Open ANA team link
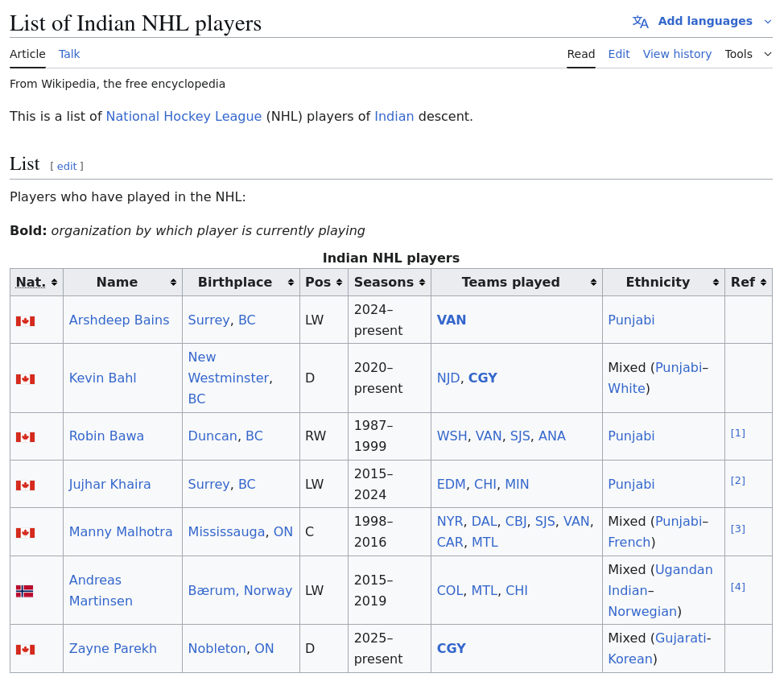This screenshot has width=784, height=694. pyautogui.click(x=552, y=436)
